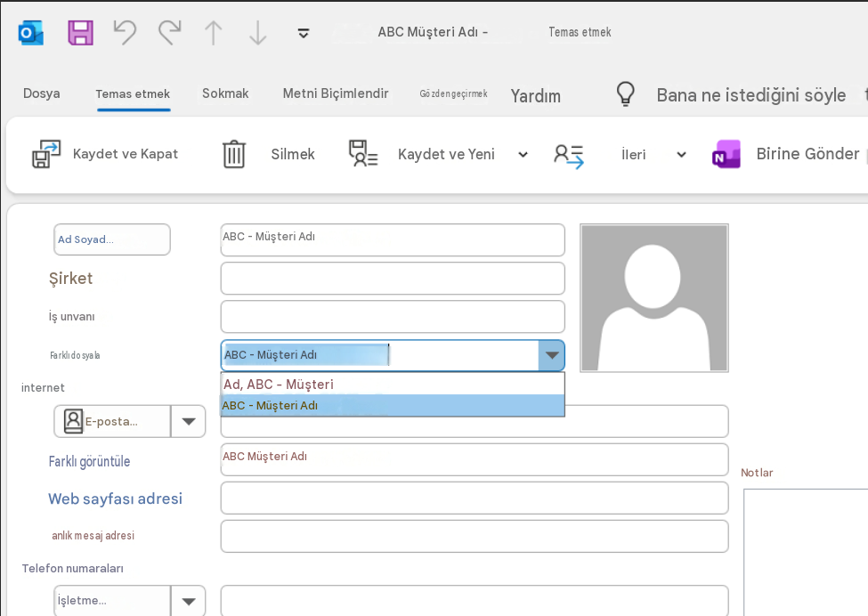Save the contact with the floppy disk icon
Image resolution: width=868 pixels, height=616 pixels.
[x=81, y=33]
